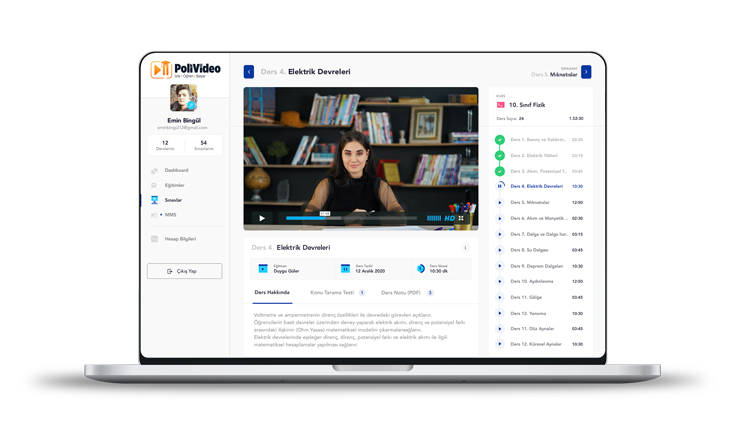Go to next lesson Mıknatıslar arrow
737x424 pixels.
coord(586,72)
